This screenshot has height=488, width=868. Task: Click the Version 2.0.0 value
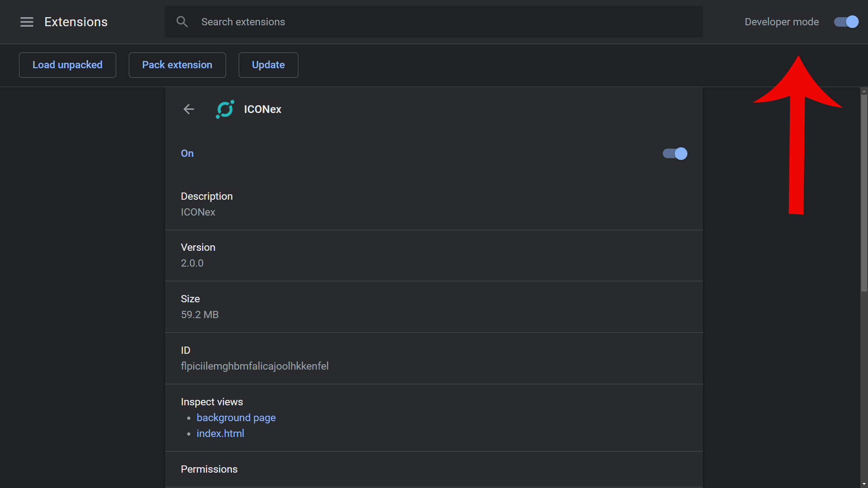(192, 263)
